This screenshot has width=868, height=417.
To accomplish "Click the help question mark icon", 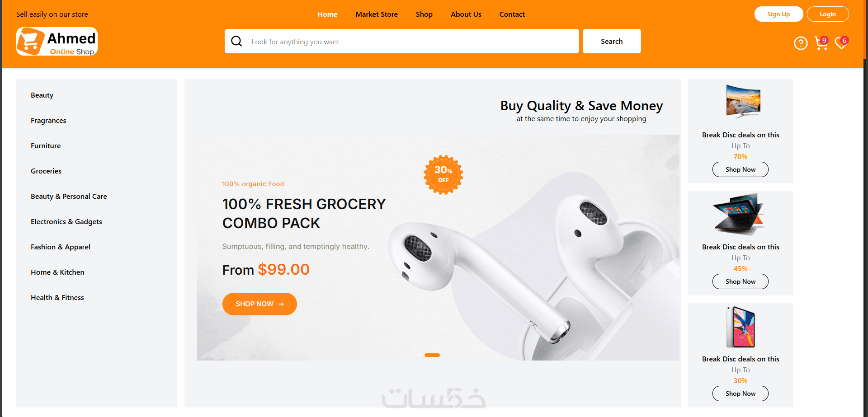I will 801,43.
